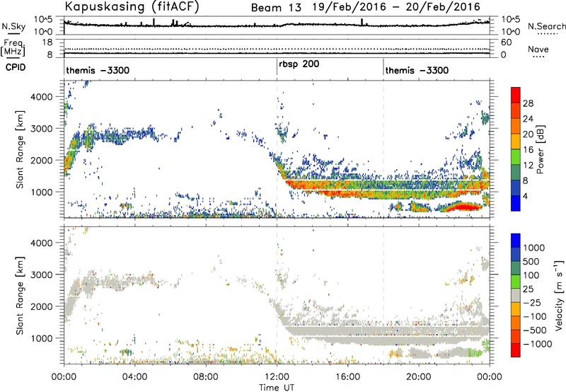The width and height of the screenshot is (566, 392).
Task: Click the dashed 12:00 CPID marker line in power panel
Action: (277, 149)
